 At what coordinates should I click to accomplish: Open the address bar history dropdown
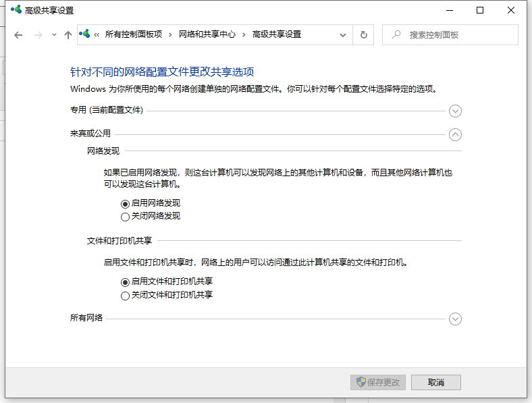click(x=343, y=35)
